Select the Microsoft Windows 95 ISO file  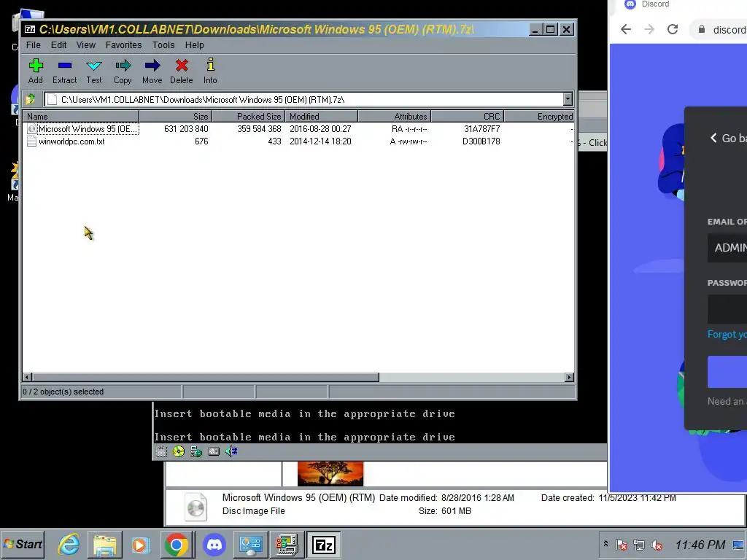click(x=88, y=129)
